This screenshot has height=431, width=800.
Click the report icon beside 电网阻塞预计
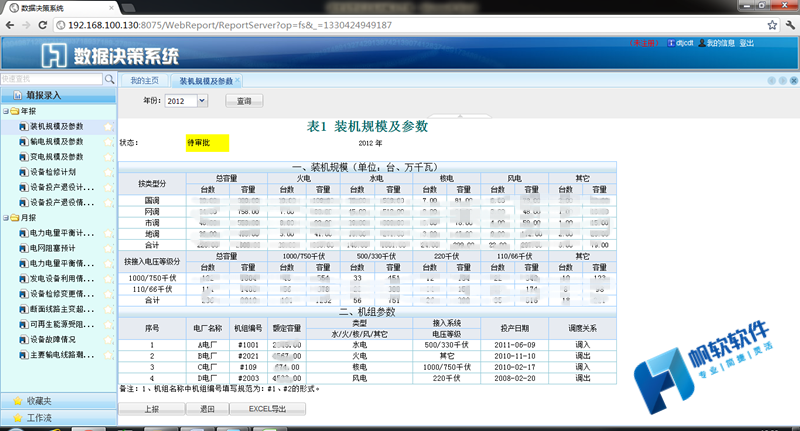pos(23,248)
